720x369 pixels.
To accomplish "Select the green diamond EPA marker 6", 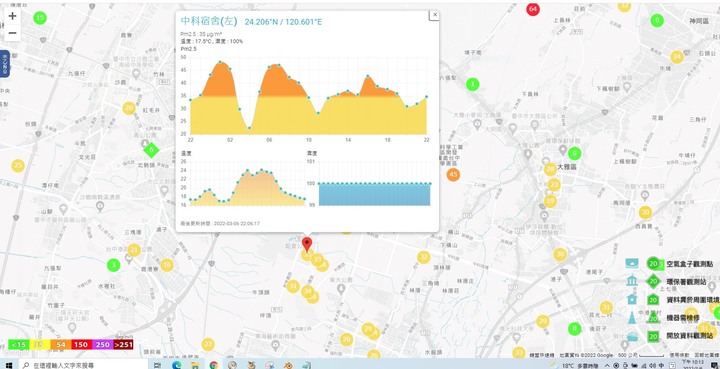I will click(x=151, y=149).
